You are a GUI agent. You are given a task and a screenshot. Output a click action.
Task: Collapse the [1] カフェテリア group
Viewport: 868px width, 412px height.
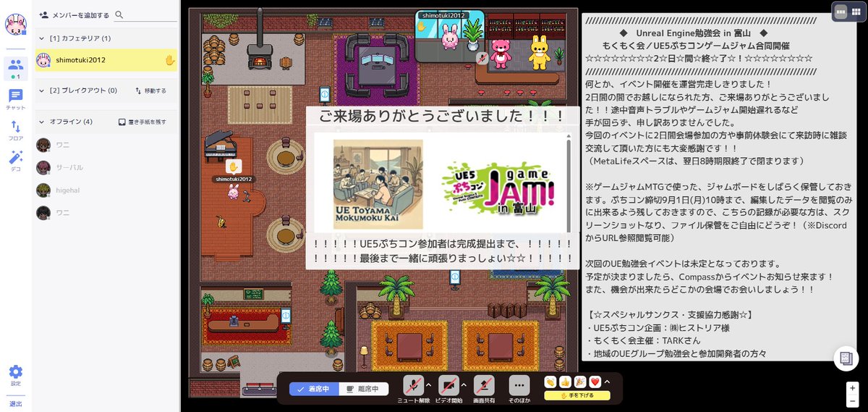(42, 38)
